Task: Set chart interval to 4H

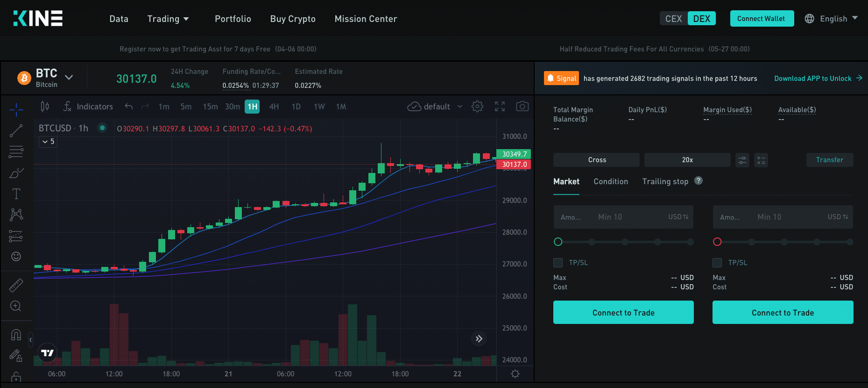Action: click(x=274, y=107)
